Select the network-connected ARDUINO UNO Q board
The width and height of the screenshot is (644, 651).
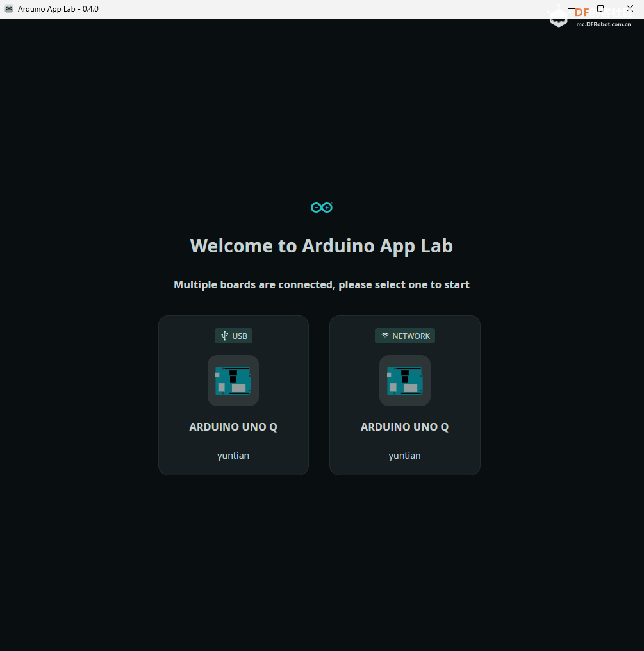point(404,395)
